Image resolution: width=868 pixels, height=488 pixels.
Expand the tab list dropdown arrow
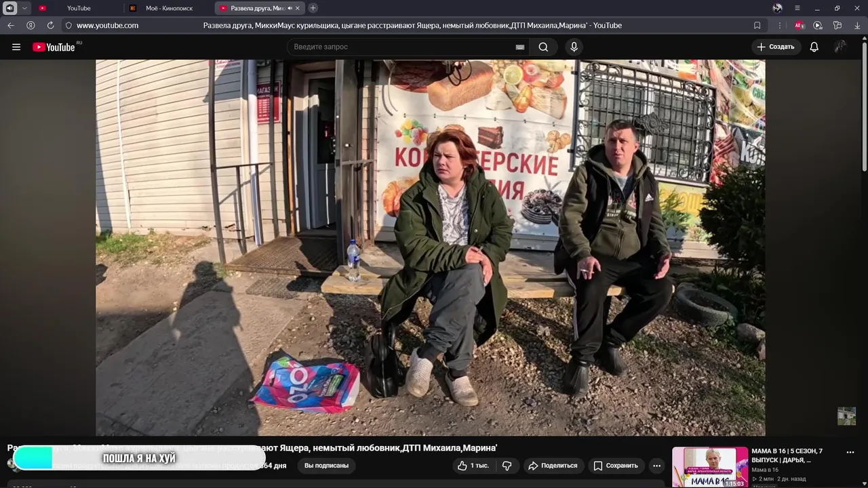(x=25, y=8)
